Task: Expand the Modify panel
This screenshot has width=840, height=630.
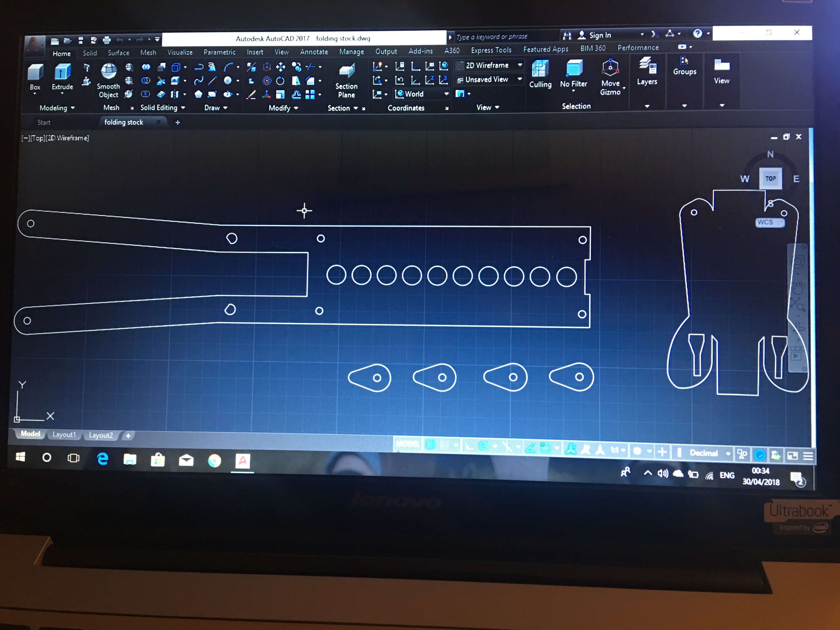Action: tap(283, 108)
